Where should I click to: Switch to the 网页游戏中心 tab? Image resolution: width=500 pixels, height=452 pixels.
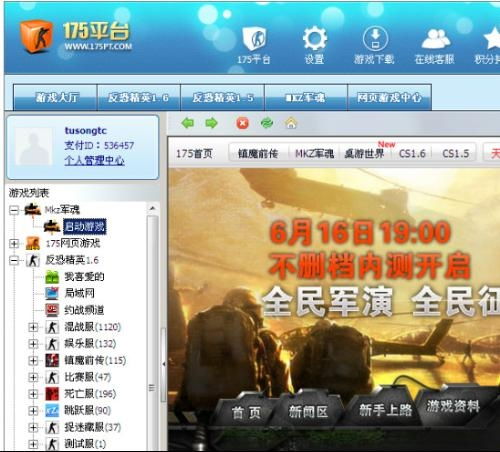coord(389,97)
